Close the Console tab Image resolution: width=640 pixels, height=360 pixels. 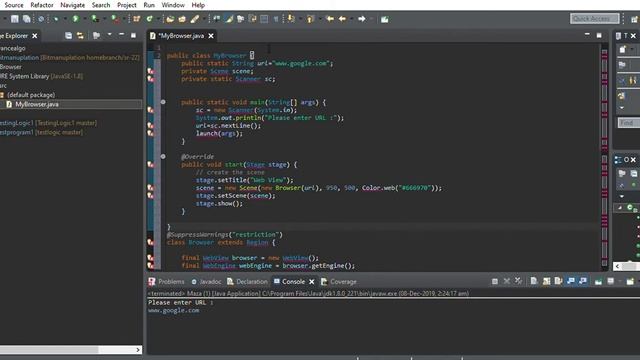pyautogui.click(x=312, y=282)
